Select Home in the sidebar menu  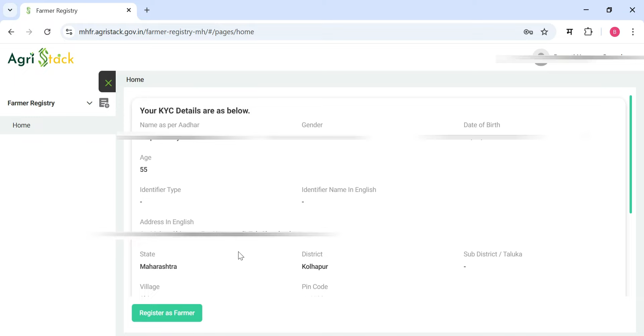coord(21,125)
